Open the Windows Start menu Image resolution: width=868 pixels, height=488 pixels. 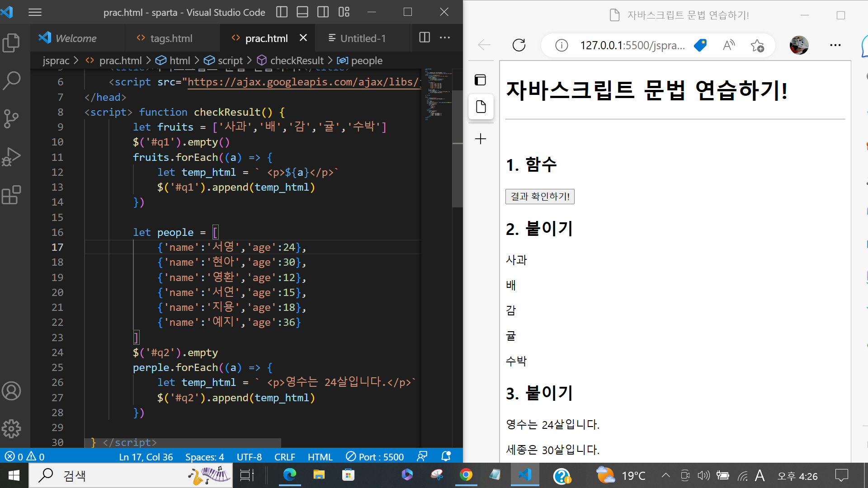tap(14, 475)
